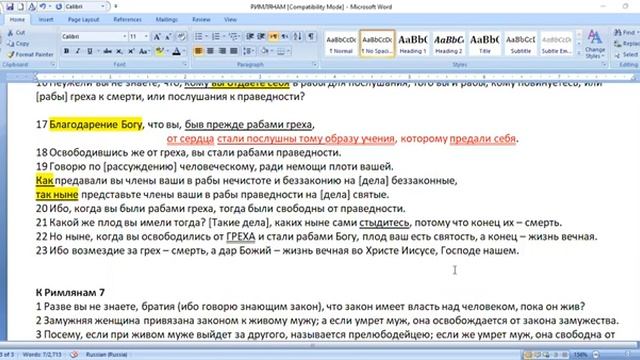
Task: Apply the Title style
Action: 484,44
